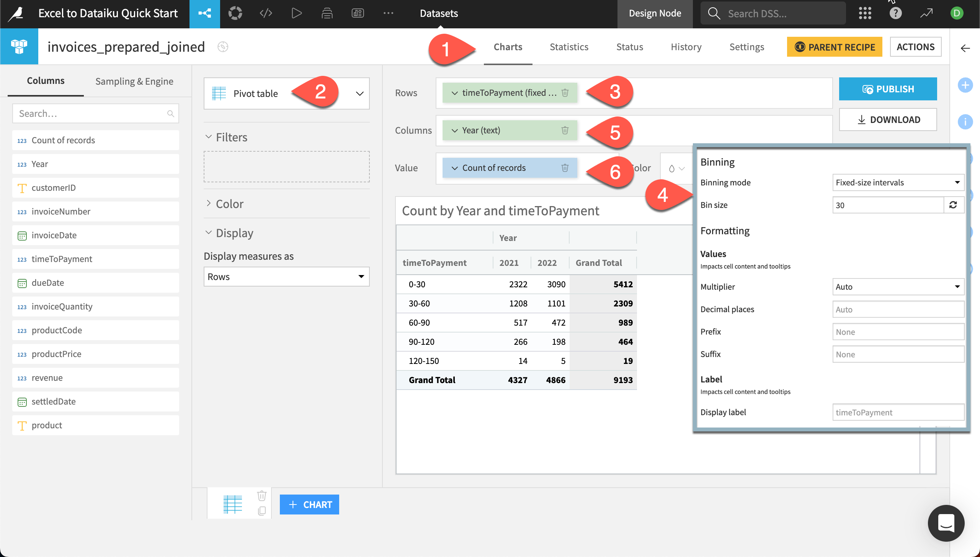Open the Datasets breadcrumb link
Screen dimensions: 980x557
coord(439,13)
